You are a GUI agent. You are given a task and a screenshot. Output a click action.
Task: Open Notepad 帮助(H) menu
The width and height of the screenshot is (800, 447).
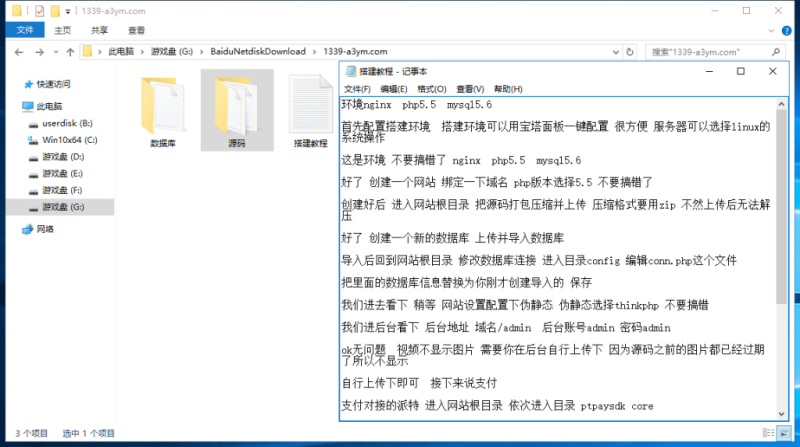coord(508,89)
